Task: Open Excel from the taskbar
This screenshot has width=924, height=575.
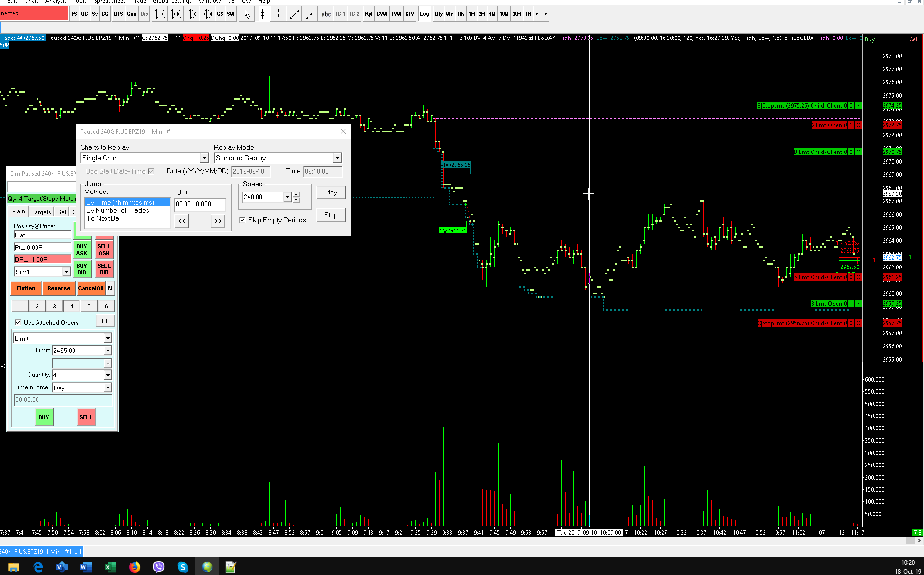Action: [x=110, y=567]
